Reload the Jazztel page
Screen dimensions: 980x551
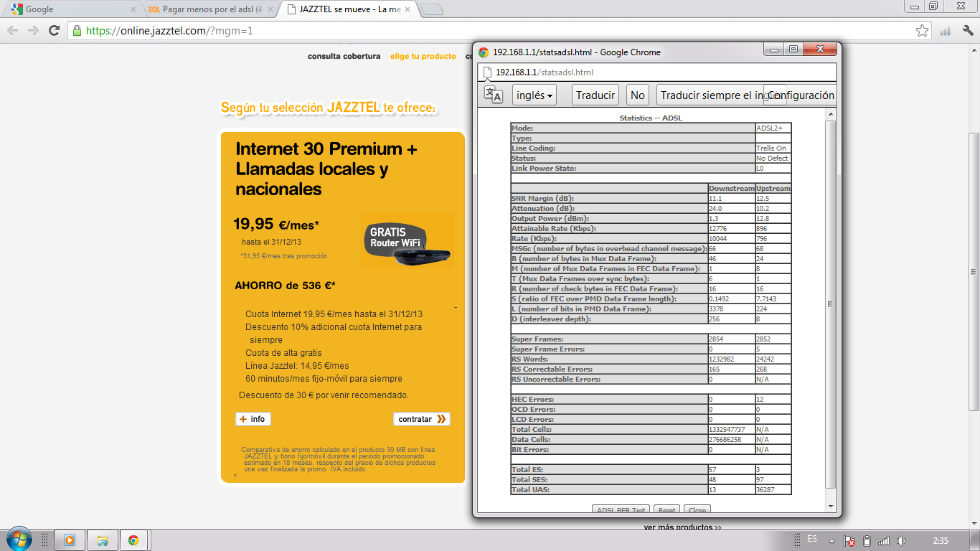pyautogui.click(x=54, y=31)
